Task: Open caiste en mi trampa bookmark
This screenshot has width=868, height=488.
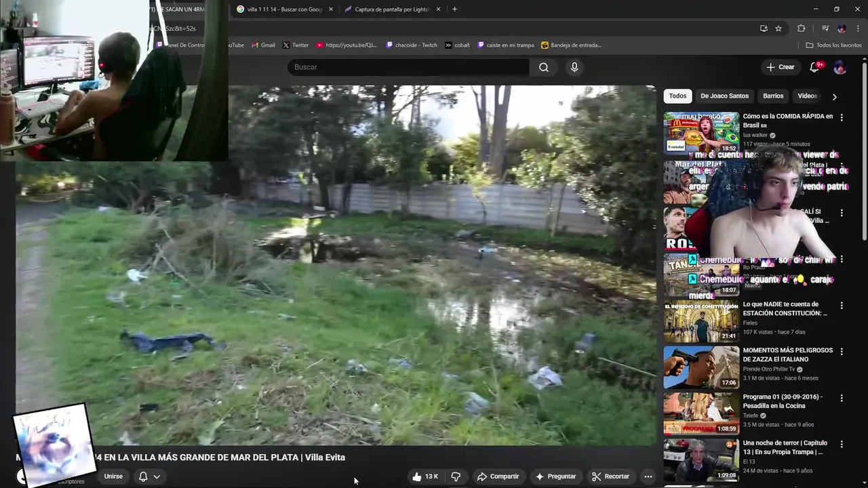Action: pyautogui.click(x=506, y=45)
